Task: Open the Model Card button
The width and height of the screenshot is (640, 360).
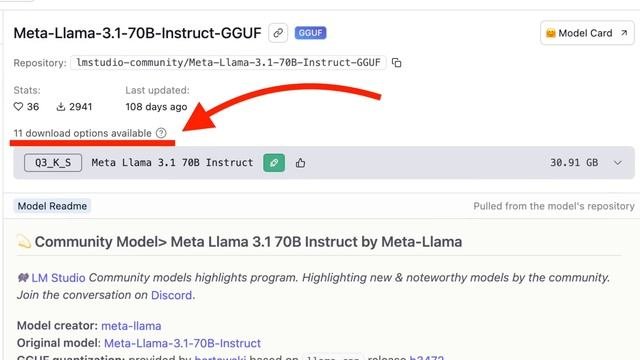Action: (587, 33)
